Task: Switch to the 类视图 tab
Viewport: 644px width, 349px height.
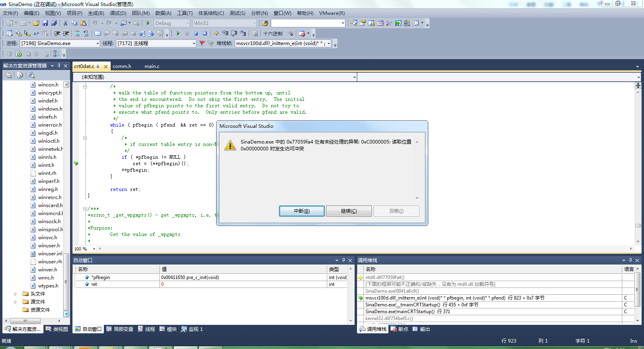Action: point(57,329)
